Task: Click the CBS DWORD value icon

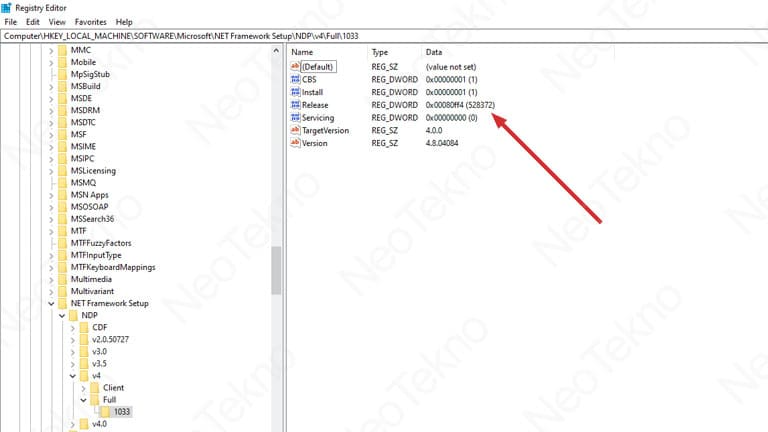Action: [x=295, y=79]
